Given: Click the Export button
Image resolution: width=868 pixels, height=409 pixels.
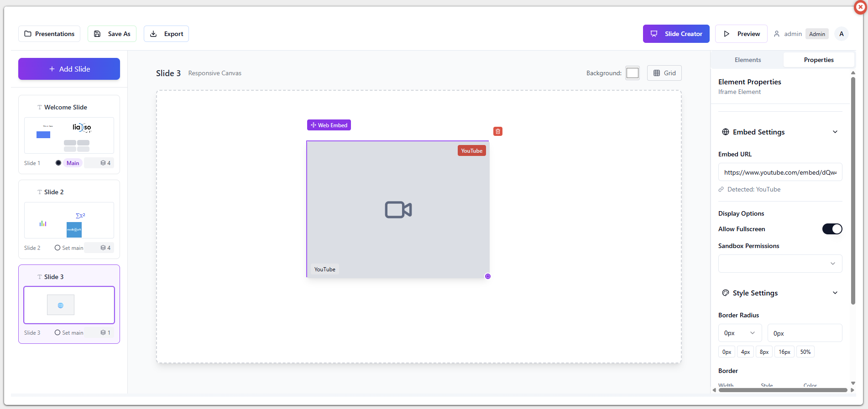Looking at the screenshot, I should click(x=166, y=34).
